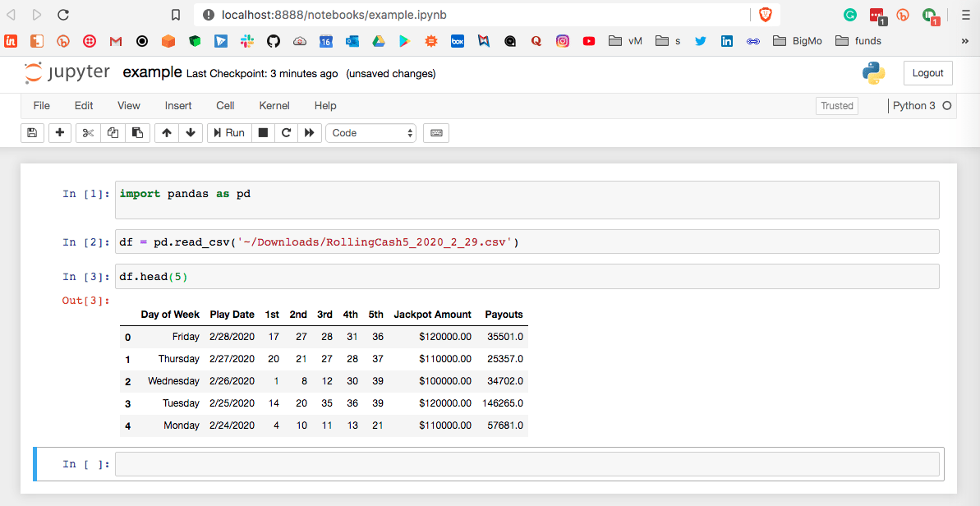This screenshot has width=980, height=506.
Task: Click the browser reload icon
Action: point(63,15)
